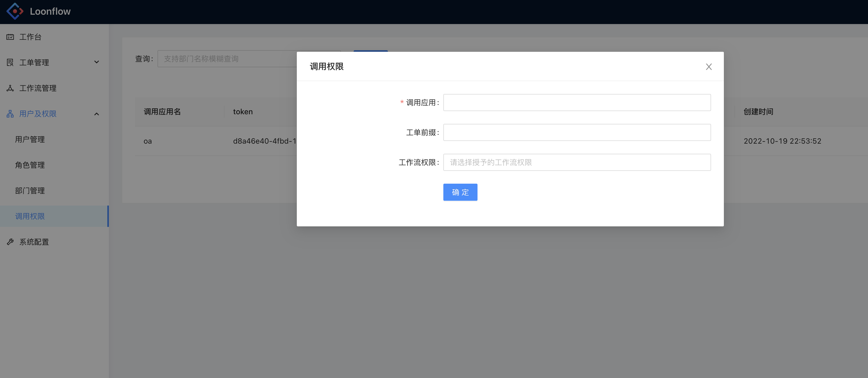The height and width of the screenshot is (378, 868).
Task: Close the 调用权限 dialog with X
Action: (x=709, y=67)
